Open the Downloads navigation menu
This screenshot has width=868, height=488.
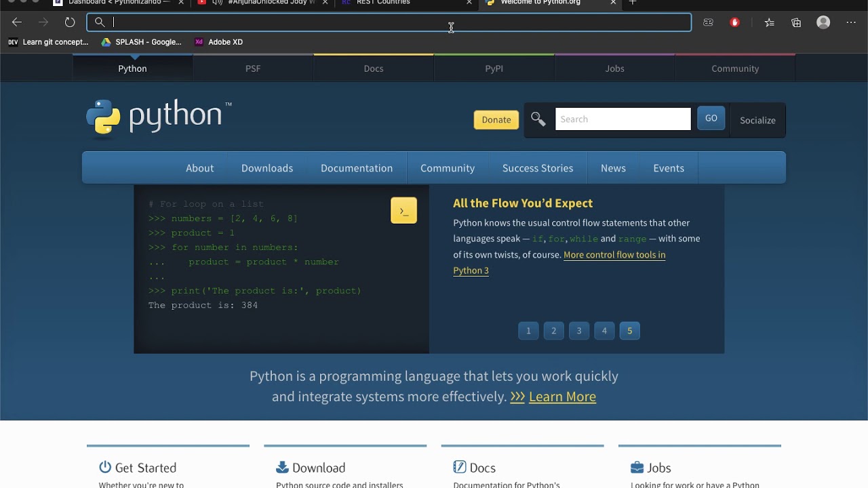click(x=267, y=168)
